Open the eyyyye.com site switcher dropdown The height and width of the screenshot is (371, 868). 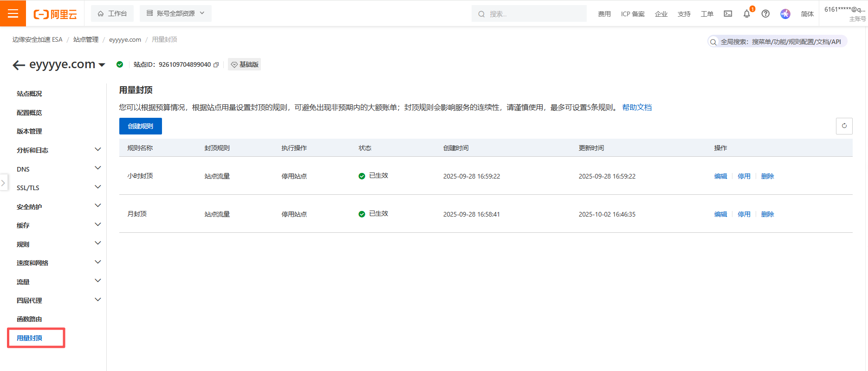[x=102, y=65]
